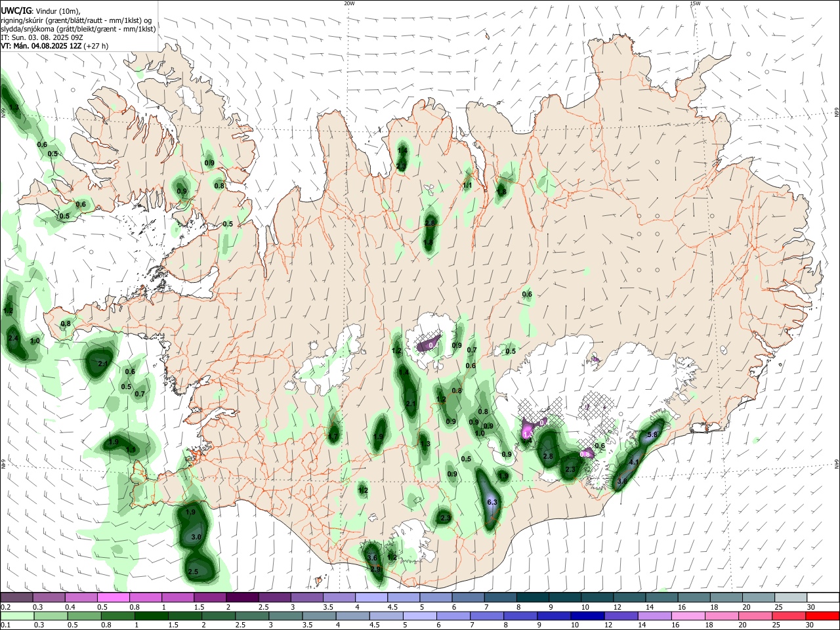Click the 20W longitude label at top
Viewport: 840px width, 630px height.
click(x=349, y=3)
